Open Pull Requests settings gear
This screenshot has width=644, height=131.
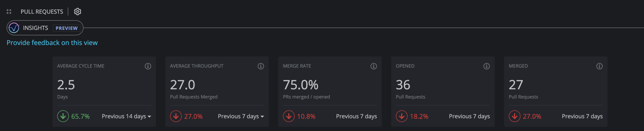pyautogui.click(x=77, y=12)
